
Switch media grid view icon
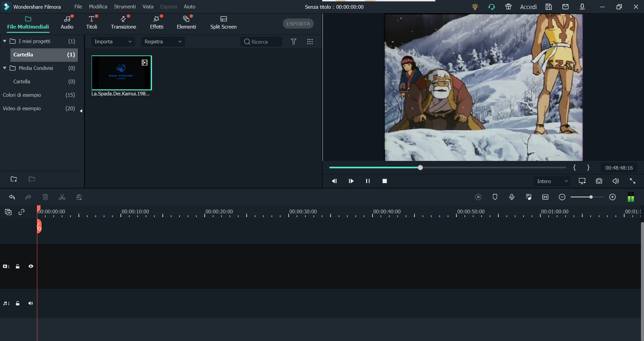pos(310,42)
